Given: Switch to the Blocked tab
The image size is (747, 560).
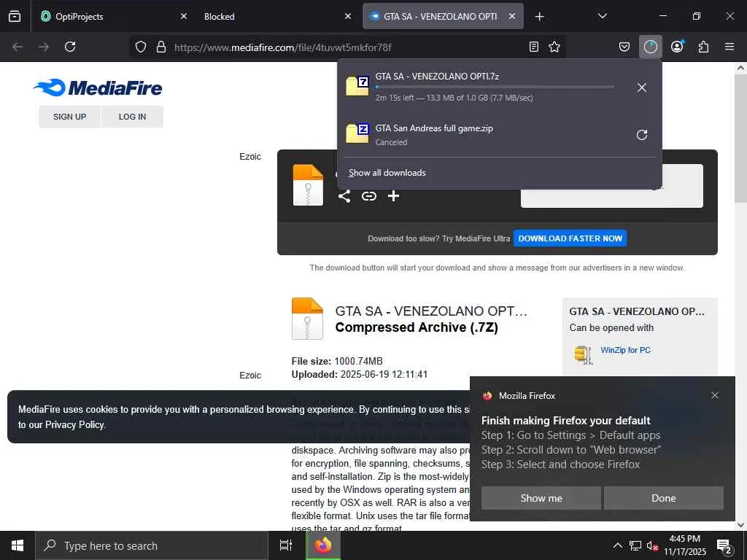Looking at the screenshot, I should point(277,16).
